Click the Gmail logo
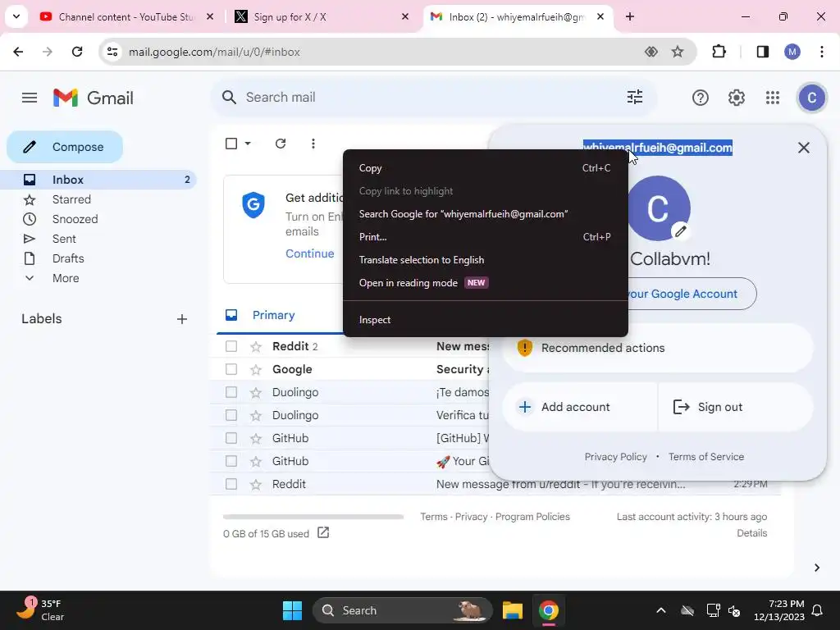The width and height of the screenshot is (840, 630). click(x=94, y=98)
